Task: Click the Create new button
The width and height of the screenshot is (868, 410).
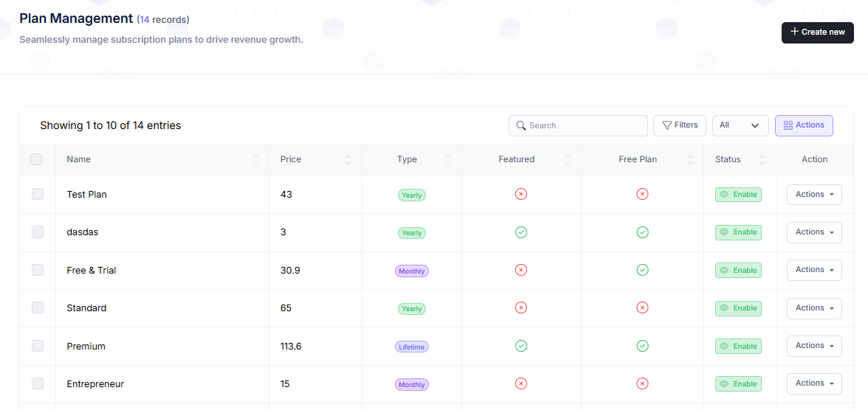Action: click(x=817, y=32)
